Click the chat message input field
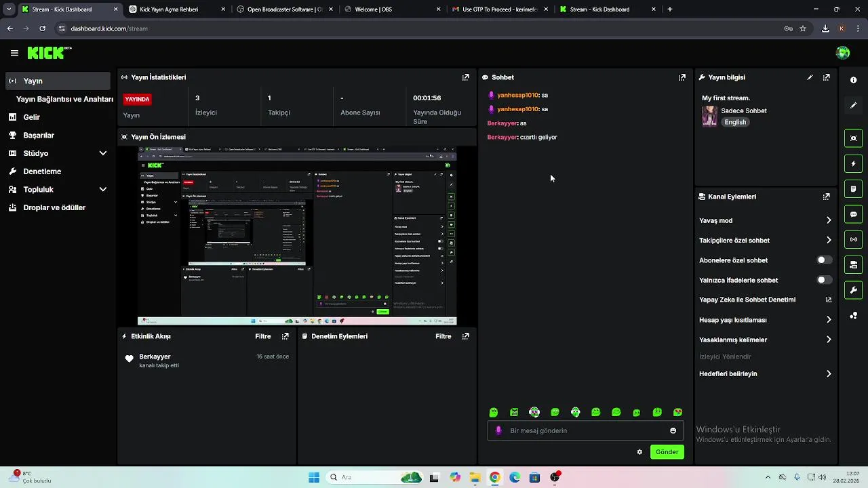868x488 pixels. click(x=585, y=430)
